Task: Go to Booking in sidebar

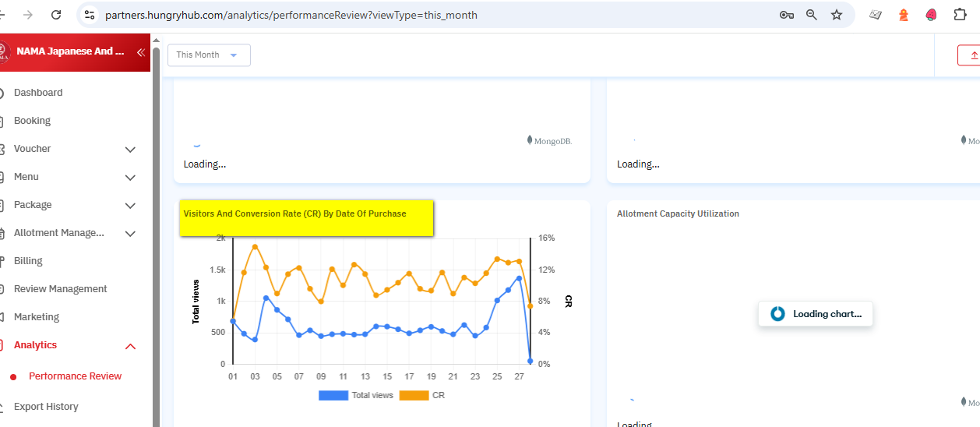Action: click(32, 121)
